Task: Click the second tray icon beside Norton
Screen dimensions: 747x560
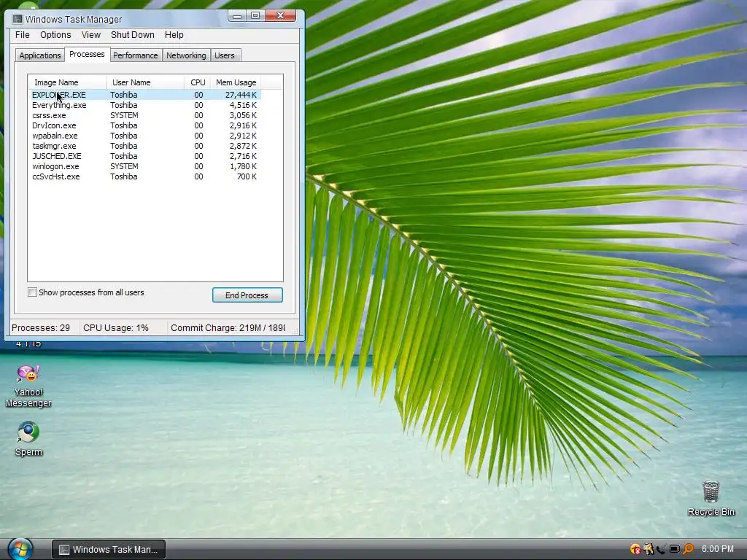Action: 649,549
